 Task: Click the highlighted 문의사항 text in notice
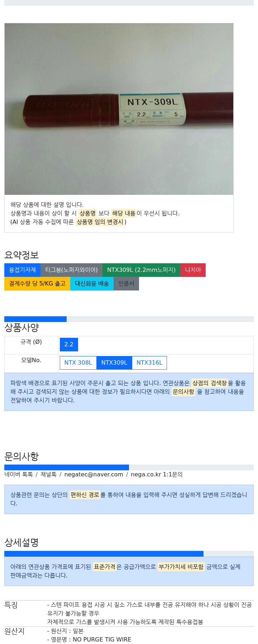[x=183, y=391]
